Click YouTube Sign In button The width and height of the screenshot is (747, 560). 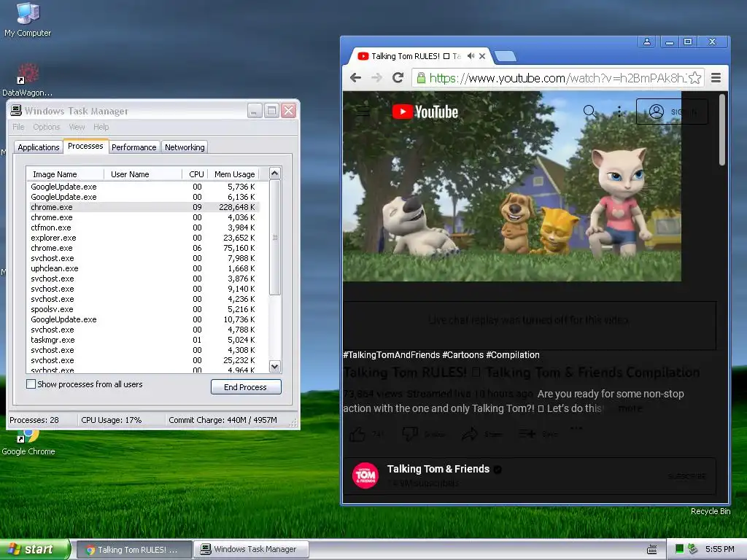tap(672, 112)
